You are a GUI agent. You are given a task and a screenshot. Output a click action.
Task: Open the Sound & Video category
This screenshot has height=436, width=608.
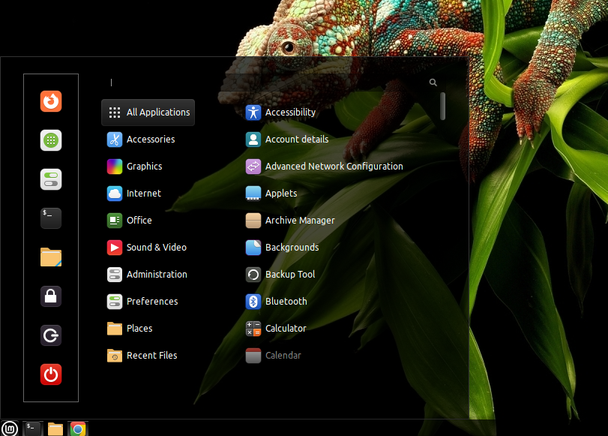point(148,247)
